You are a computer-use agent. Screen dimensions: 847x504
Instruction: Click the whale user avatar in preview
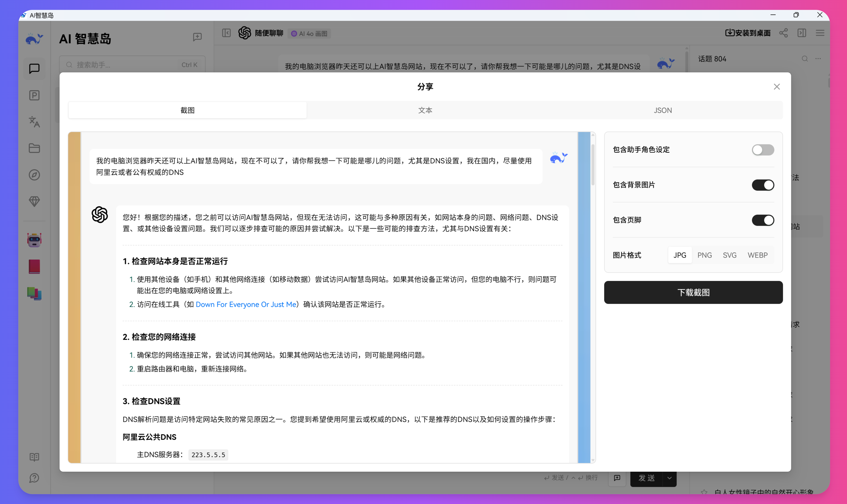559,158
